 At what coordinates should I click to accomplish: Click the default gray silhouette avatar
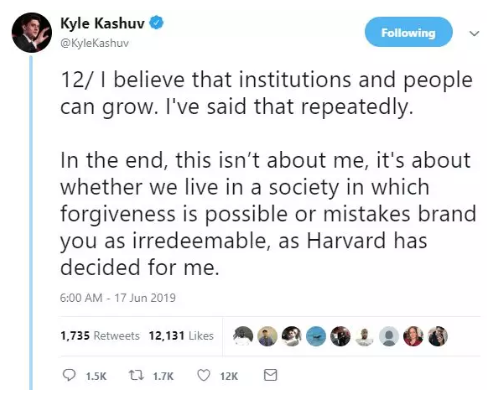click(389, 336)
